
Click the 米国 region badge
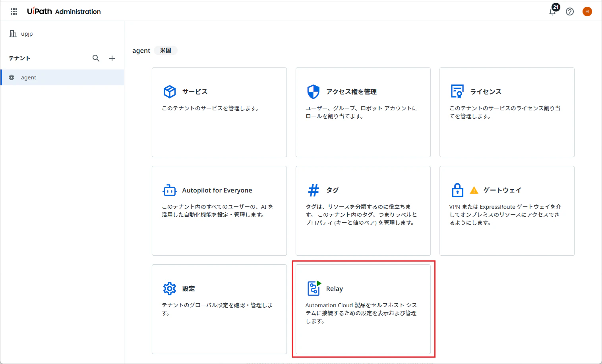click(x=166, y=50)
